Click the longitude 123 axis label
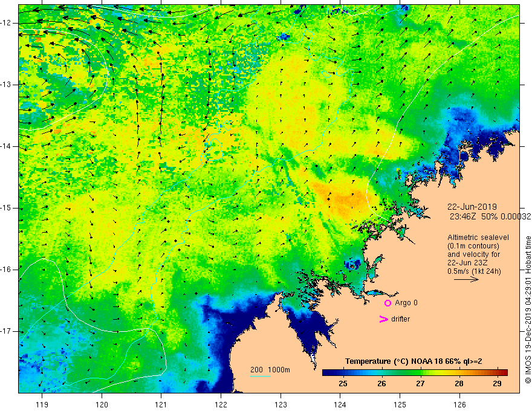532x411 pixels. (281, 404)
